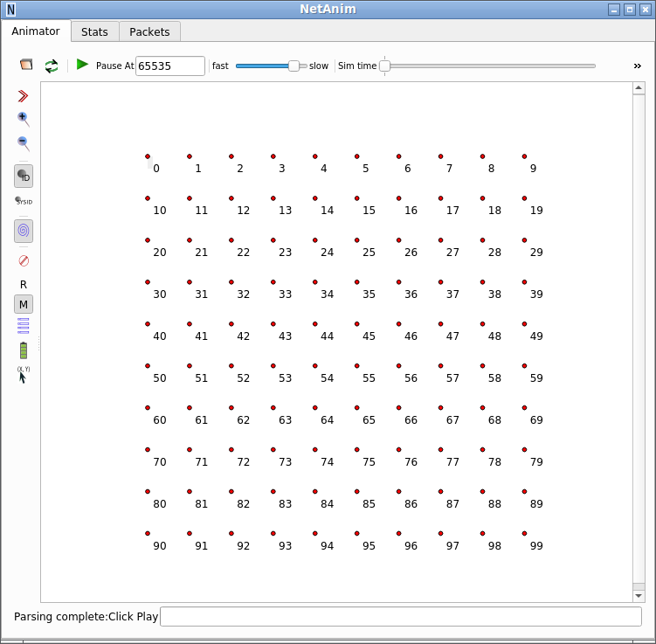Open the properties list icon
Screen dimensions: 656x644
24,326
